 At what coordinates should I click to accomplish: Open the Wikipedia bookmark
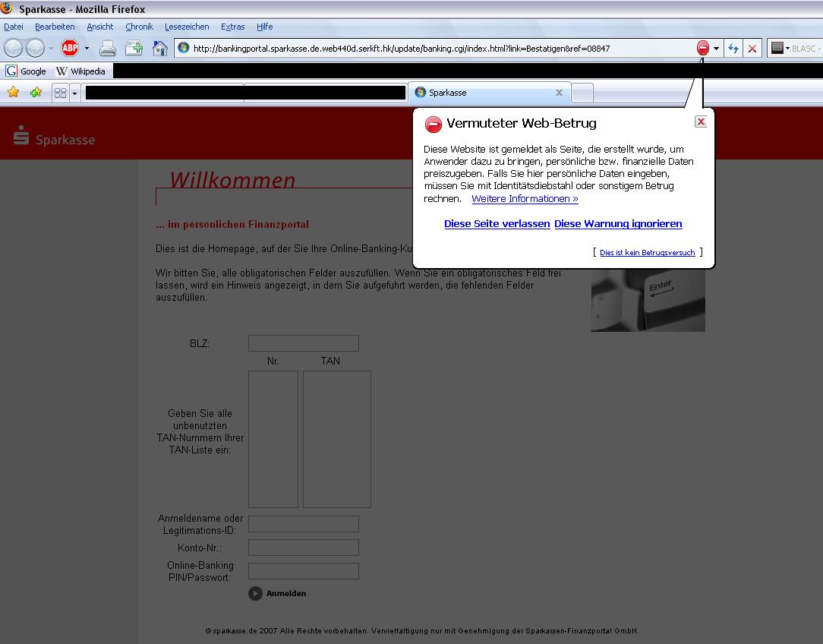(80, 71)
